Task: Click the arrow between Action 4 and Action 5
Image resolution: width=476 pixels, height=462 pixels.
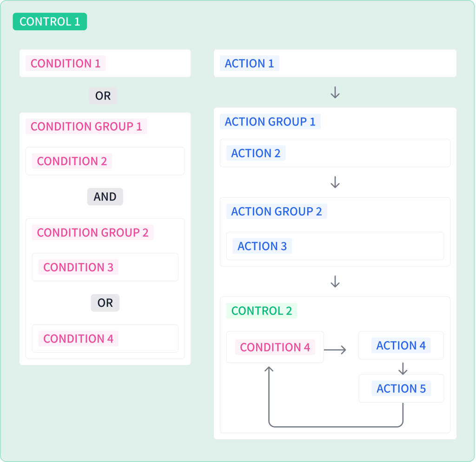Action: [403, 369]
